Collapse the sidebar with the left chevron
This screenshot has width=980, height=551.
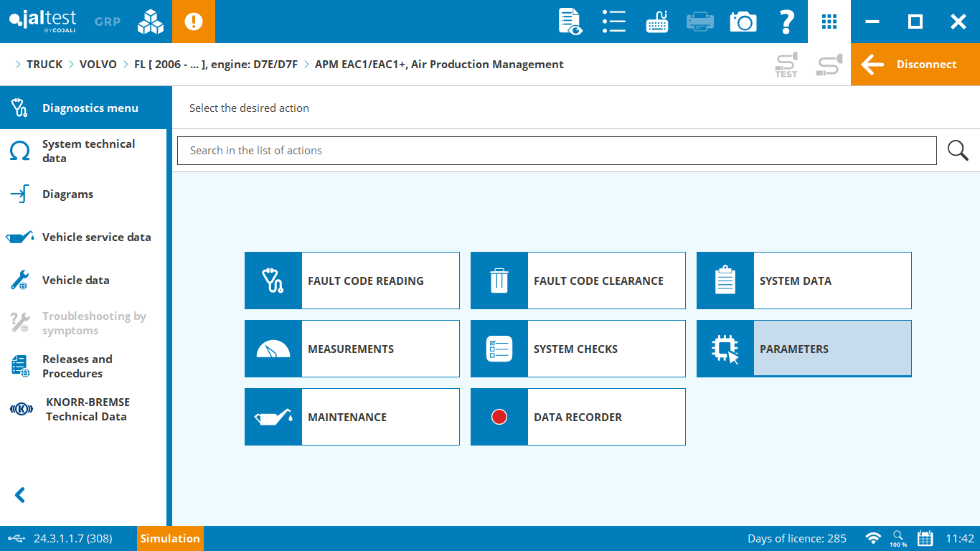pos(20,495)
